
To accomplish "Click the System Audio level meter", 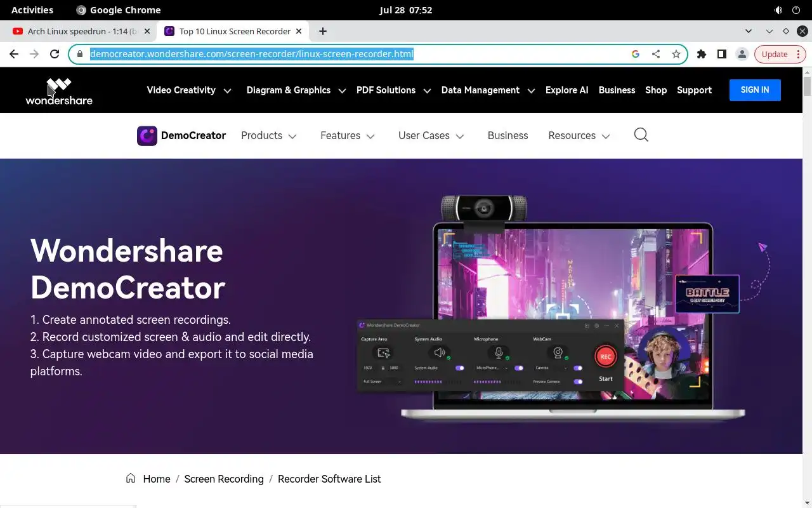I will [x=438, y=382].
